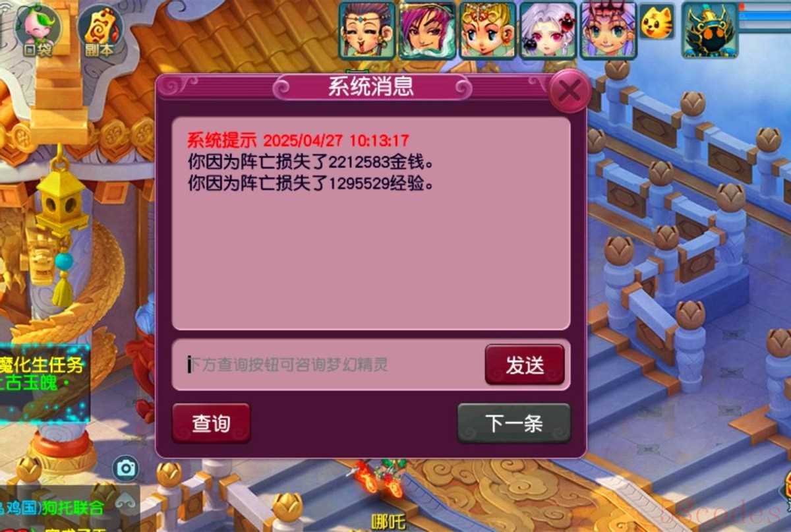Go to next message with 下一条
This screenshot has width=791, height=532.
[x=513, y=423]
